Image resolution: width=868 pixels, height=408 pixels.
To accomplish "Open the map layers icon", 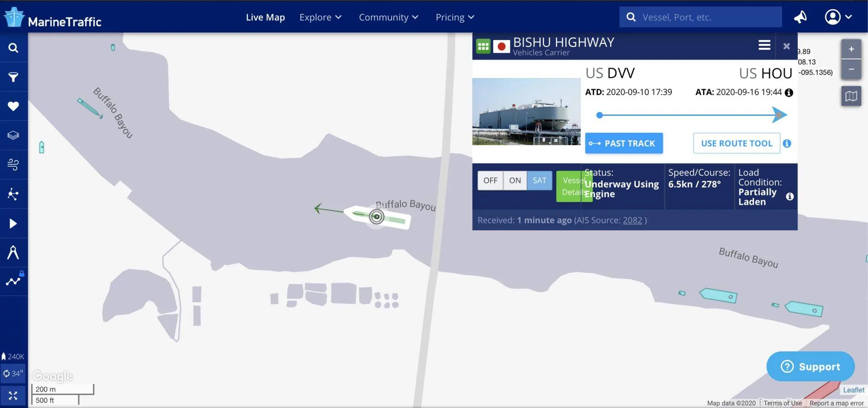I will [x=13, y=136].
